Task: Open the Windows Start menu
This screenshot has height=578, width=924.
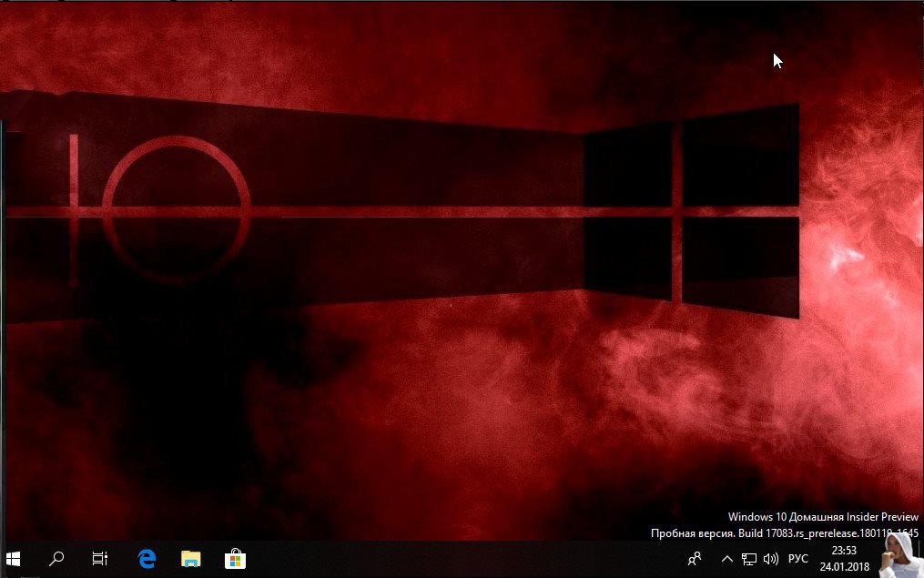Action: click(13, 559)
